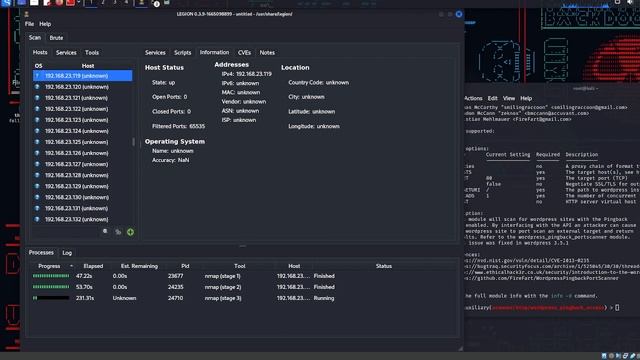Select the Processes tab
The image size is (640, 360).
point(41,253)
